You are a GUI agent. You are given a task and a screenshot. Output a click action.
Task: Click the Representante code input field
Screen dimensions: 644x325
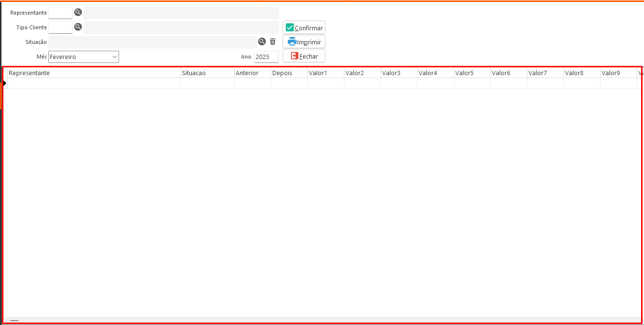[x=60, y=13]
